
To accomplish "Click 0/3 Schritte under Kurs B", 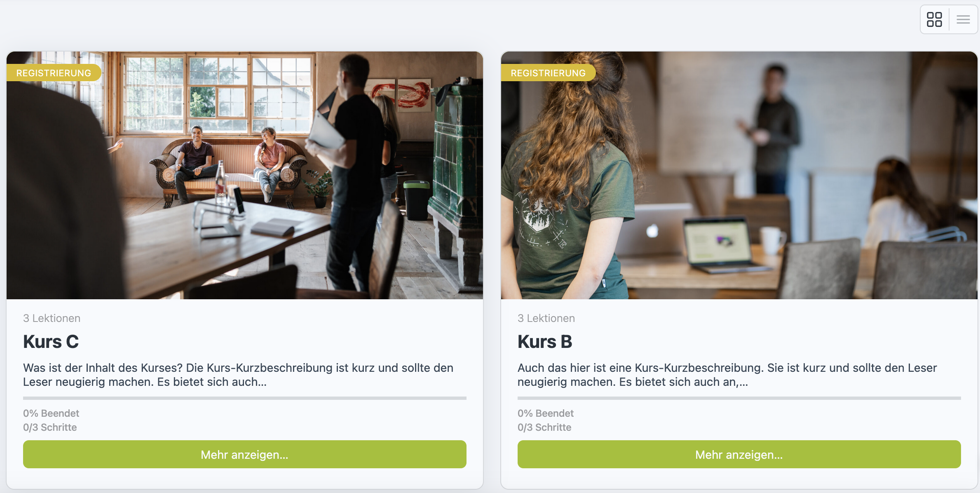I will coord(544,427).
